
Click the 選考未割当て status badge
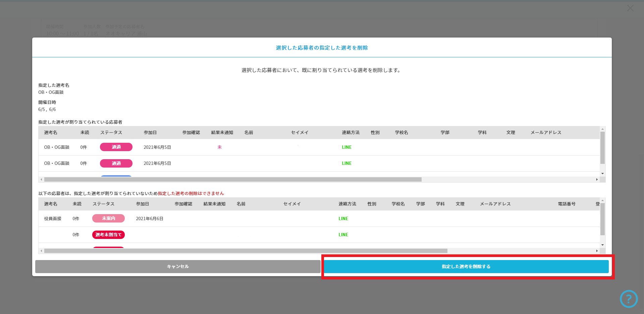108,235
